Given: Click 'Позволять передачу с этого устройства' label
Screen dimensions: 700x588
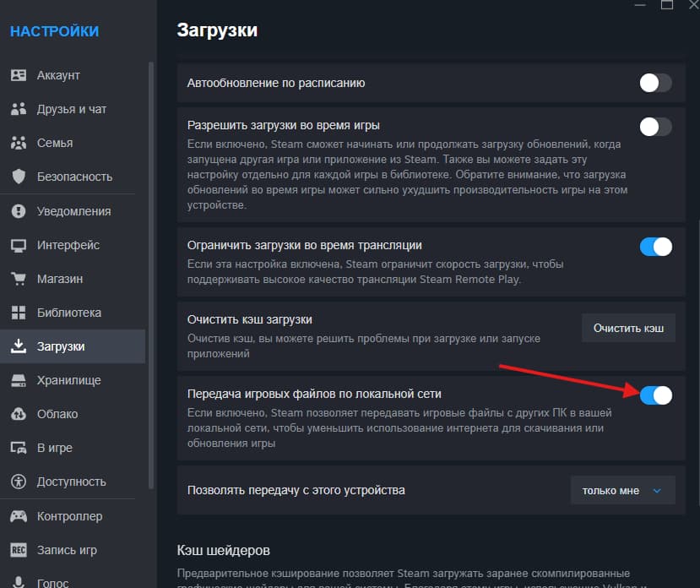Looking at the screenshot, I should coord(296,490).
